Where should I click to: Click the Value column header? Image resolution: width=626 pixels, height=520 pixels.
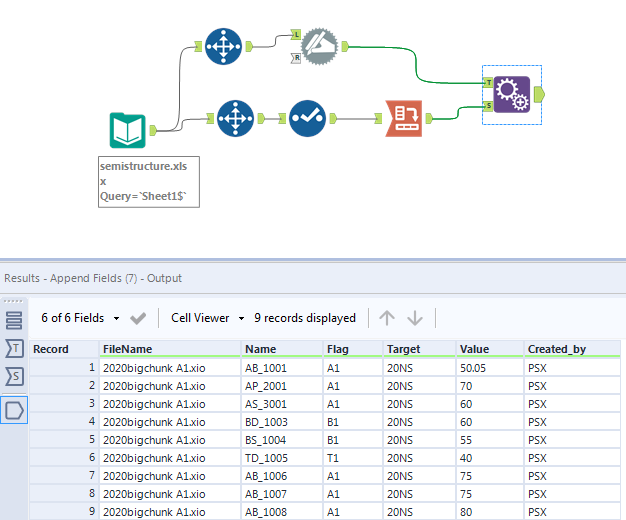(x=474, y=349)
